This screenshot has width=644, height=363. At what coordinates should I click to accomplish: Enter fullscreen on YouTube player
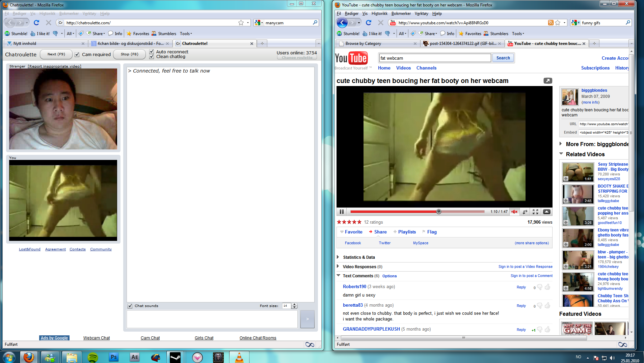tap(535, 212)
